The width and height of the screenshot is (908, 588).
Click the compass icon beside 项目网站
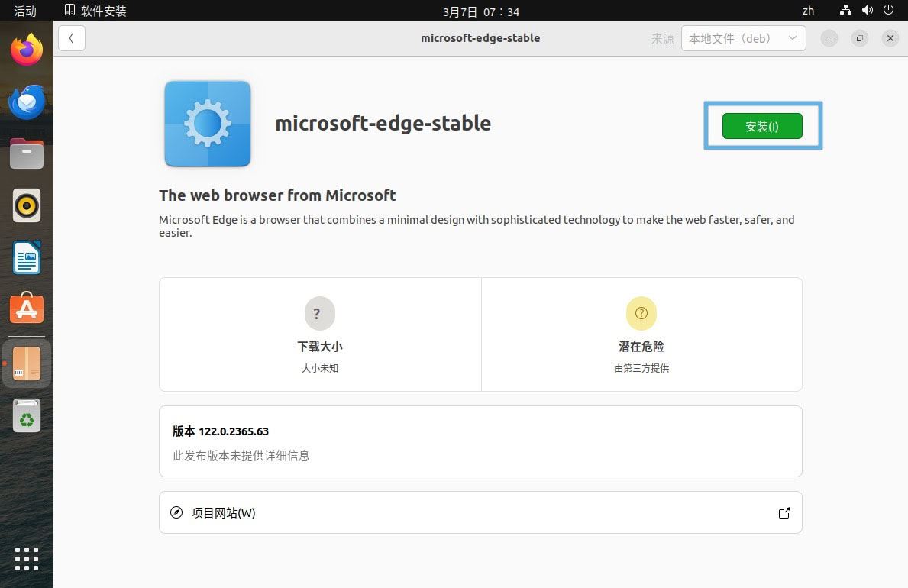[176, 512]
